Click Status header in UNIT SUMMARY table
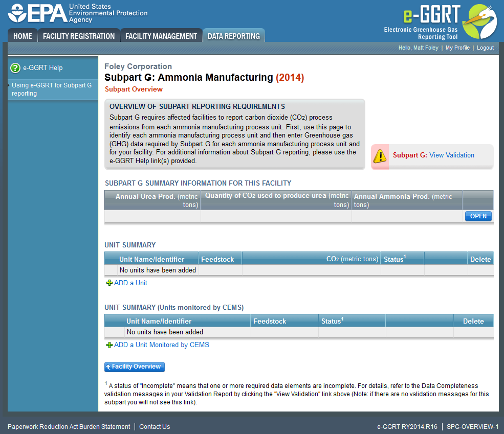Image resolution: width=504 pixels, height=434 pixels. click(402, 259)
